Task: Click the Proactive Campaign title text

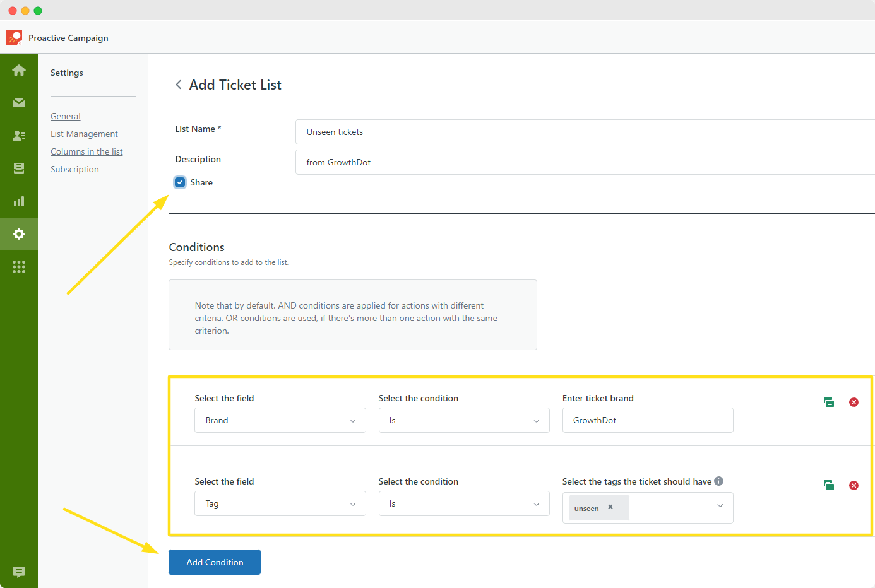Action: pos(68,38)
